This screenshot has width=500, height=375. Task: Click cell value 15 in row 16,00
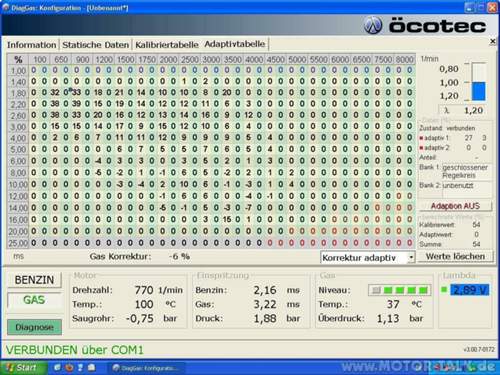227,219
